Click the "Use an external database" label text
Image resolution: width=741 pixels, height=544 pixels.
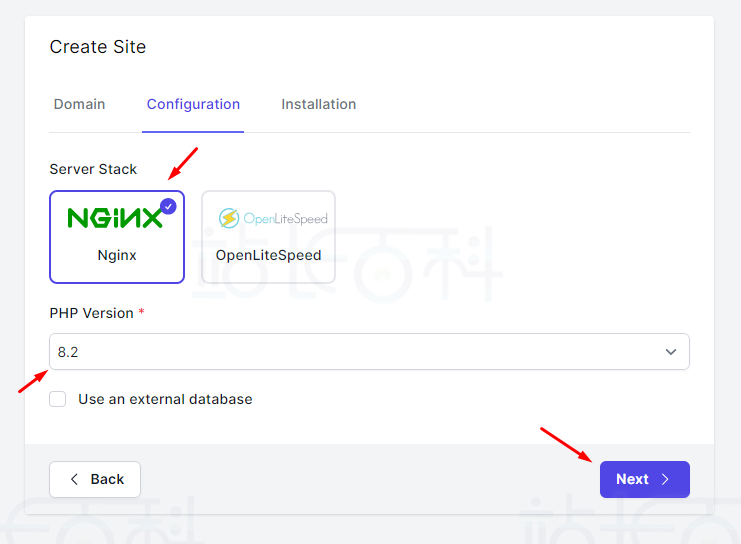click(x=165, y=399)
